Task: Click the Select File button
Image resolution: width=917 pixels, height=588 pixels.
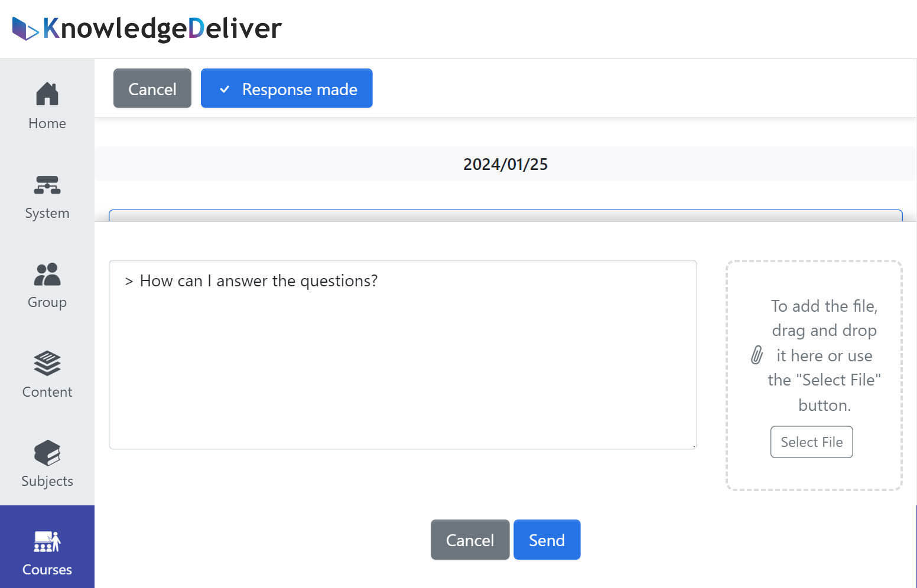Action: pyautogui.click(x=812, y=442)
